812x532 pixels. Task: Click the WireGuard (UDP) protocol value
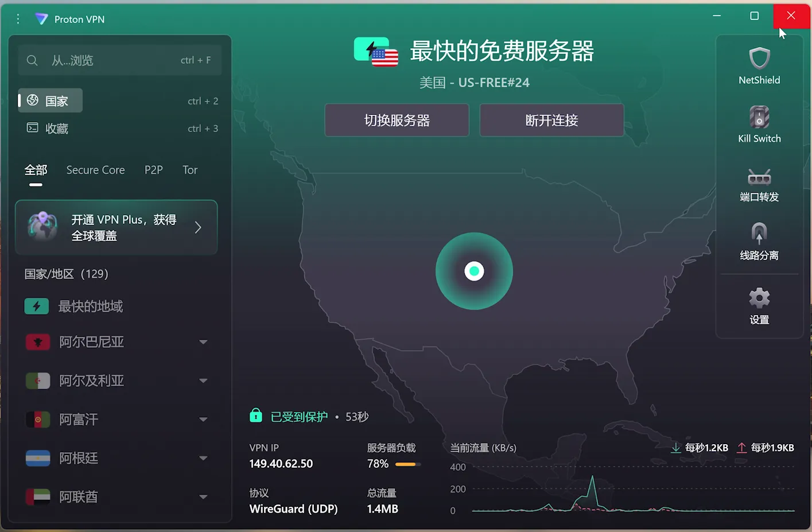click(294, 509)
